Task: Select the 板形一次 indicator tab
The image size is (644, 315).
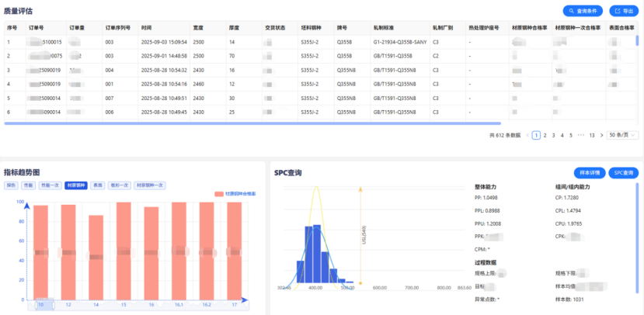Action: pyautogui.click(x=119, y=185)
